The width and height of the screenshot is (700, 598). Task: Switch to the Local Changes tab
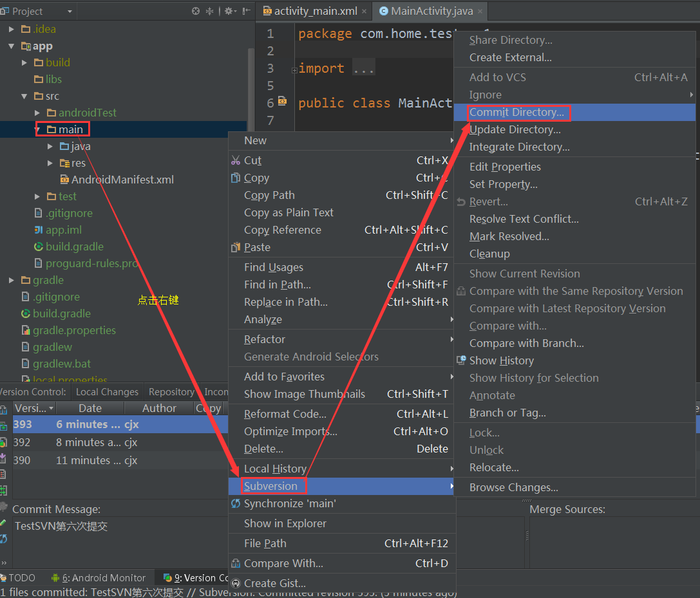106,391
